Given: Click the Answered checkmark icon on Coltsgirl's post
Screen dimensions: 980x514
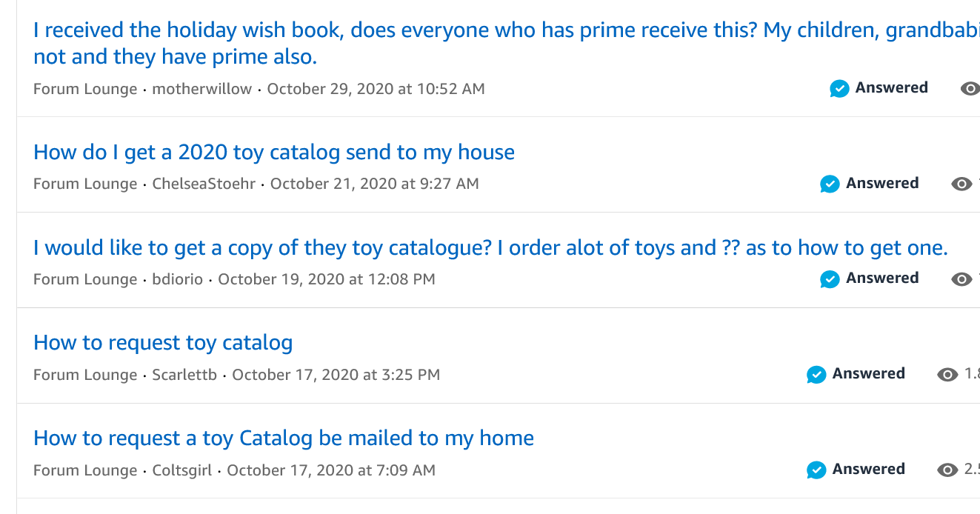Looking at the screenshot, I should click(x=816, y=470).
